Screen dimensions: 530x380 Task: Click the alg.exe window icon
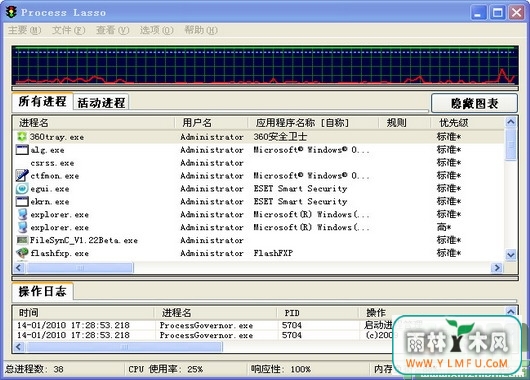pos(22,149)
